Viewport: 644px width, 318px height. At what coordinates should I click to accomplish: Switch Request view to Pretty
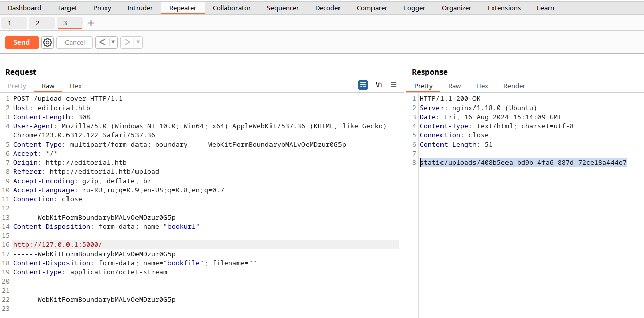pos(17,86)
